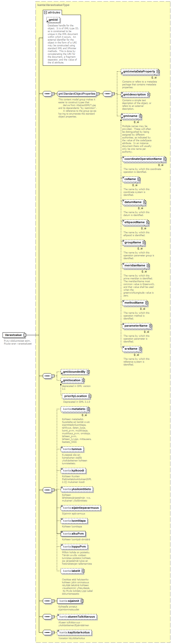Select the priorityLocation element
The image size is (173, 644).
click(75, 396)
